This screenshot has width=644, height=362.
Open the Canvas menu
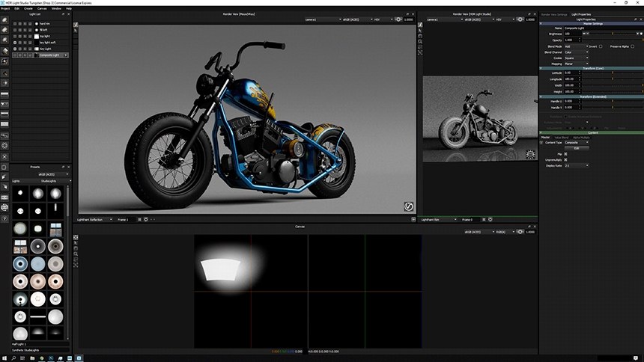point(42,8)
